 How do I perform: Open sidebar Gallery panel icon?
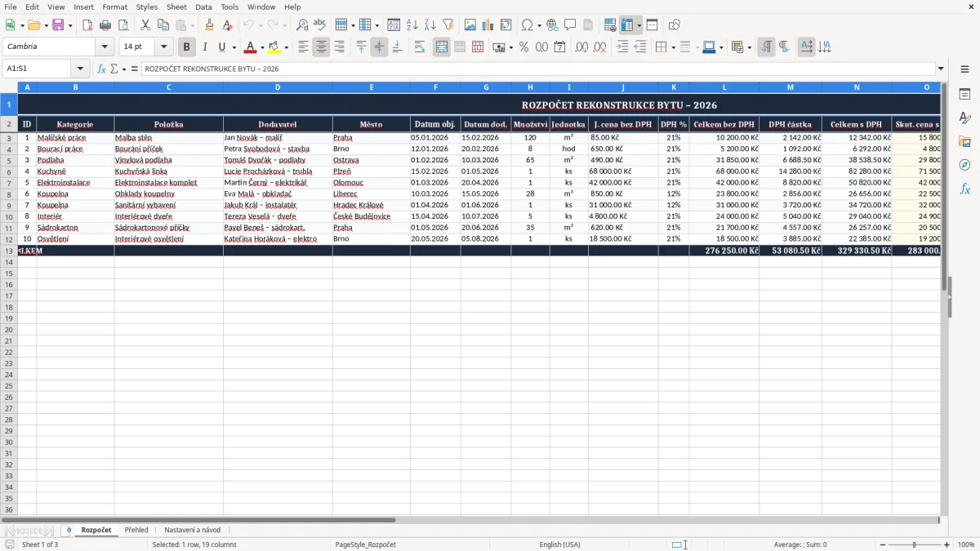point(964,142)
